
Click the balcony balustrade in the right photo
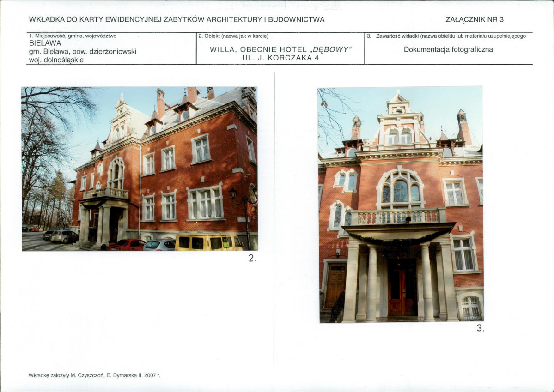point(398,217)
